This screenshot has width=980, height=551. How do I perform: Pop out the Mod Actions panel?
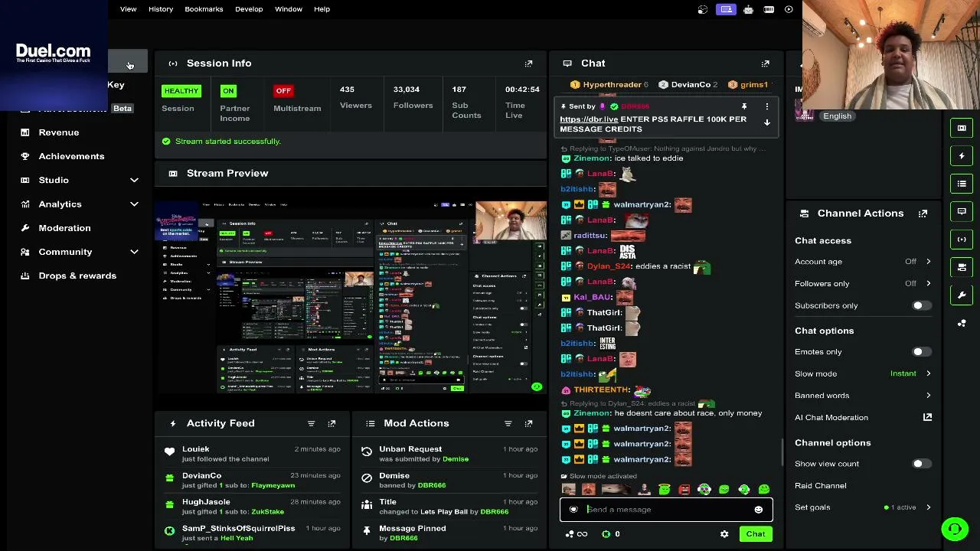[x=528, y=423]
